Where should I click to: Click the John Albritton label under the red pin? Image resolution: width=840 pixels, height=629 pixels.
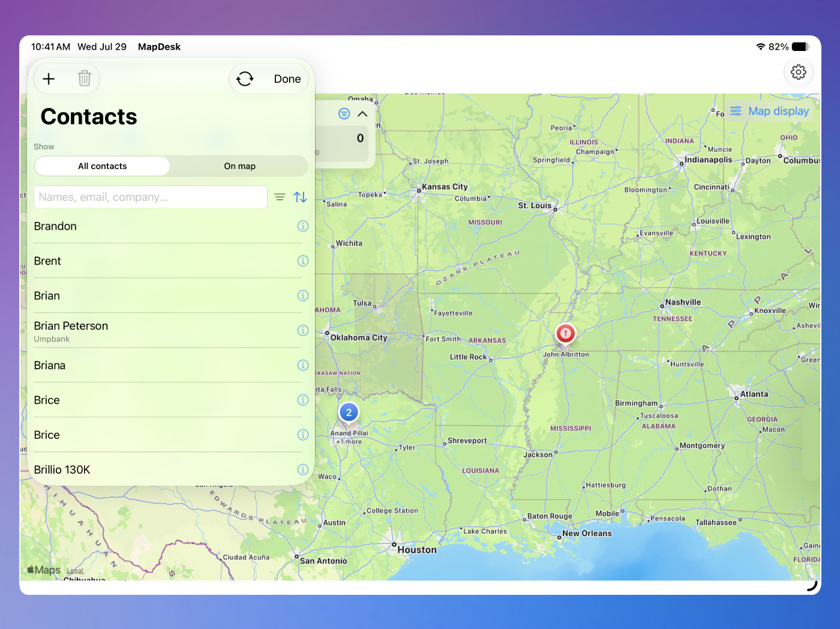[566, 354]
